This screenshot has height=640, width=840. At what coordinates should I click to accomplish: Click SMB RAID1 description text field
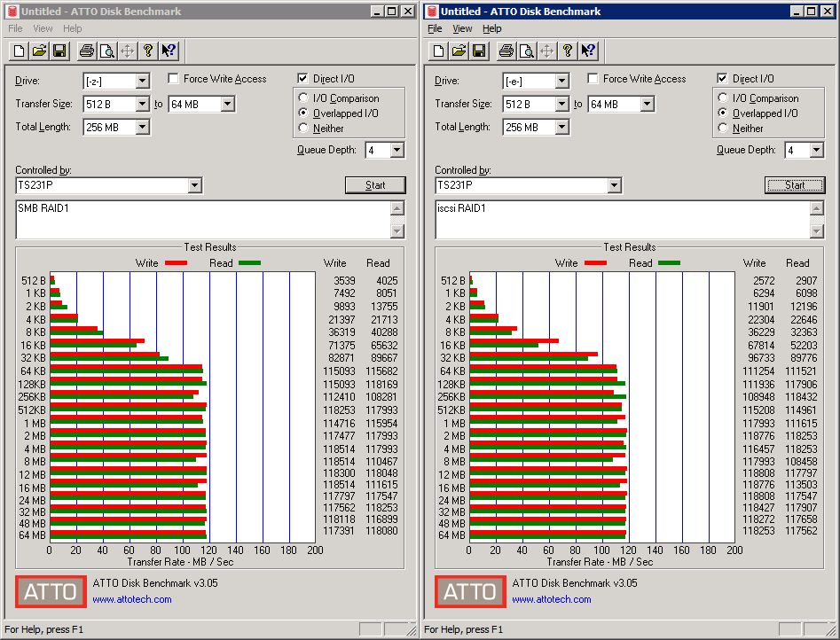pos(204,220)
